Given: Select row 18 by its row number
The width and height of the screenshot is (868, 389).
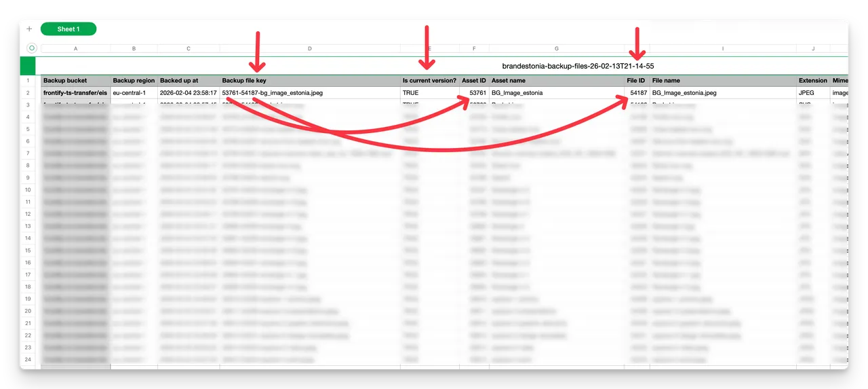Looking at the screenshot, I should (28, 286).
